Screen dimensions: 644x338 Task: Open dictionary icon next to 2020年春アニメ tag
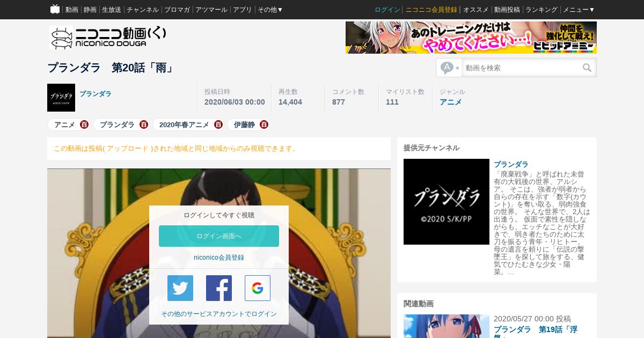coord(218,124)
